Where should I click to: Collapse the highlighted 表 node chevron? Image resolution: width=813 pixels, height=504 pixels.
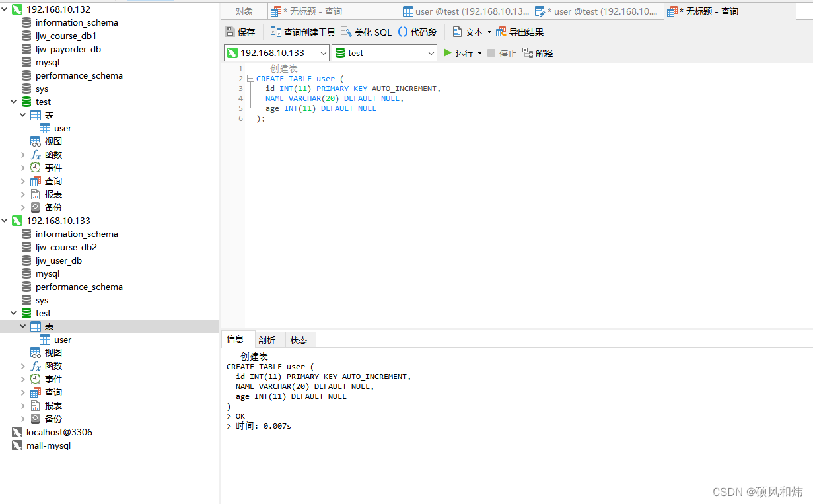(23, 326)
